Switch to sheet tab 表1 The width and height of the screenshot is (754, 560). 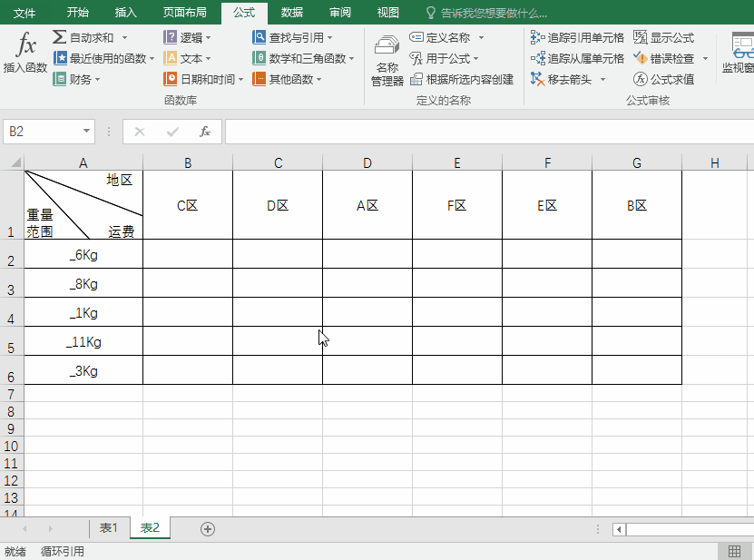[109, 528]
